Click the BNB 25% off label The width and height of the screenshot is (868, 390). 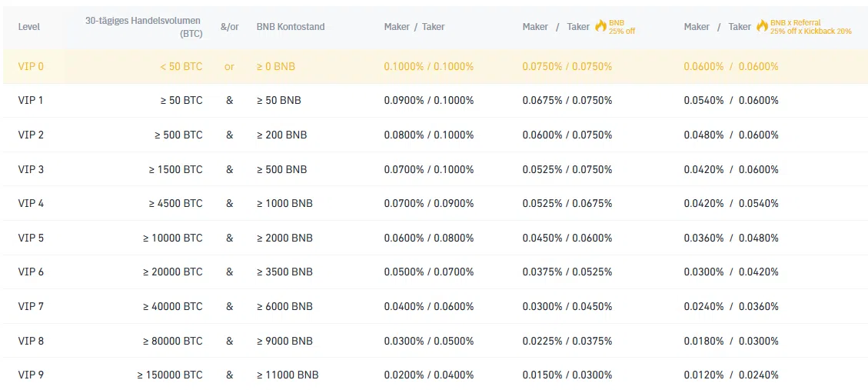click(x=622, y=27)
